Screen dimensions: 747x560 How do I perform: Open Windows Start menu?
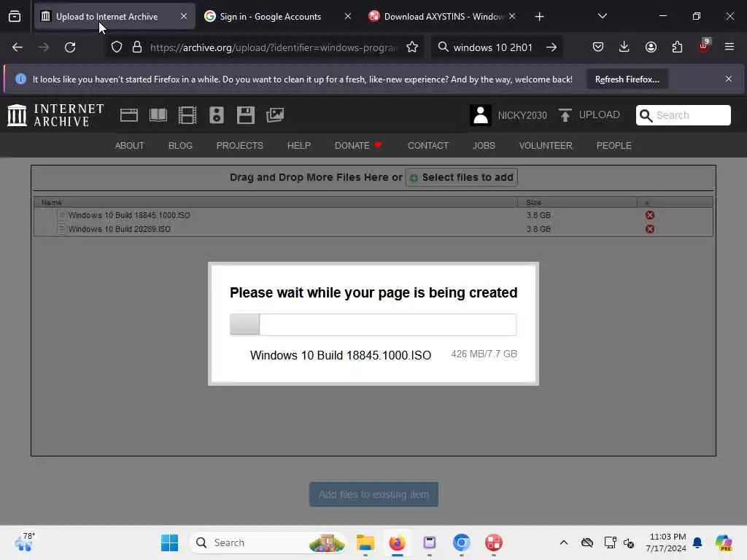[x=169, y=542]
